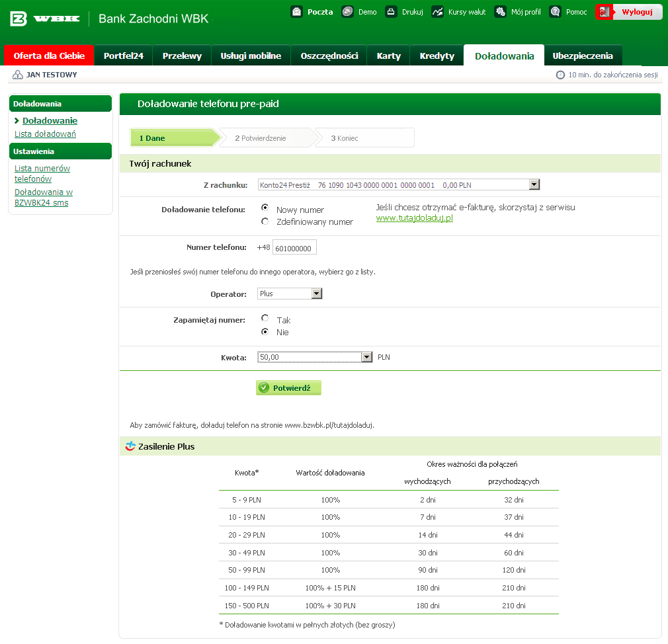Viewport: 668px width, 644px height.
Task: Click the '50 - 99 PLN' table cell
Action: (247, 571)
